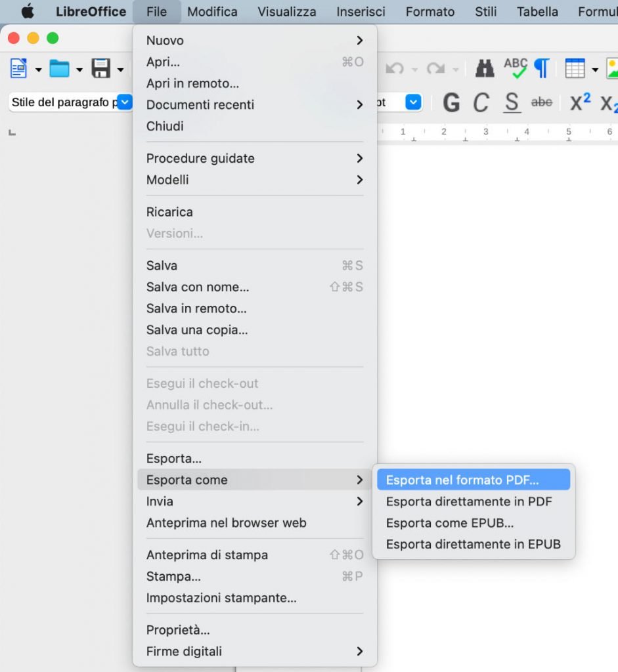618x672 pixels.
Task: Toggle bold with the G icon
Action: pyautogui.click(x=451, y=103)
